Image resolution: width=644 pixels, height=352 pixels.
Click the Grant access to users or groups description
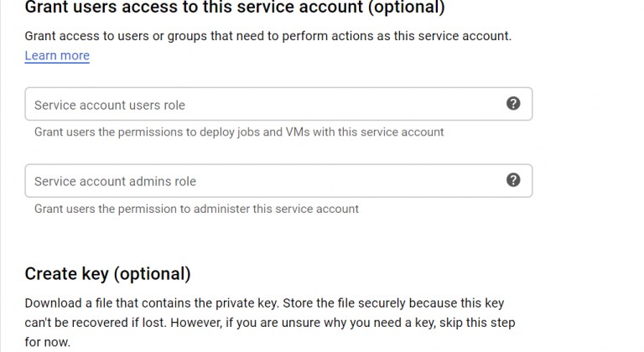[x=268, y=36]
